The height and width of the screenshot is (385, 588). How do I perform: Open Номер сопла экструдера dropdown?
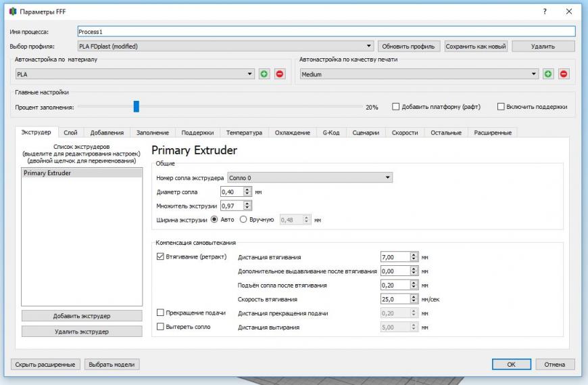click(x=310, y=177)
